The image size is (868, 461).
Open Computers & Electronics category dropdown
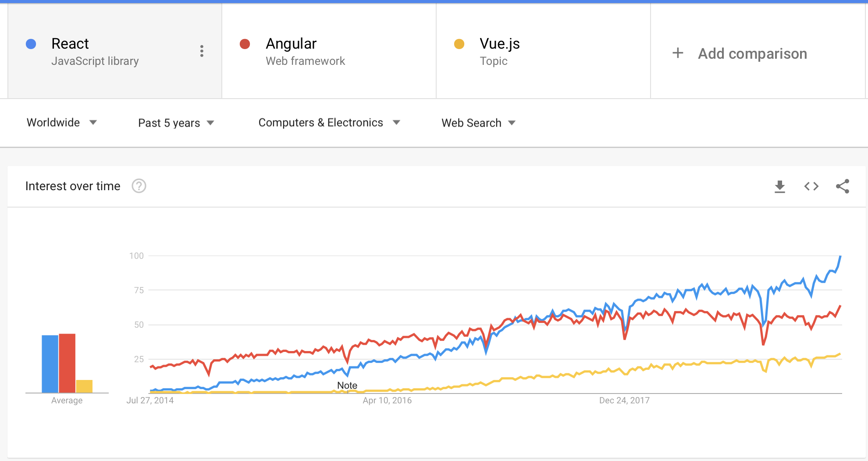[x=329, y=123]
